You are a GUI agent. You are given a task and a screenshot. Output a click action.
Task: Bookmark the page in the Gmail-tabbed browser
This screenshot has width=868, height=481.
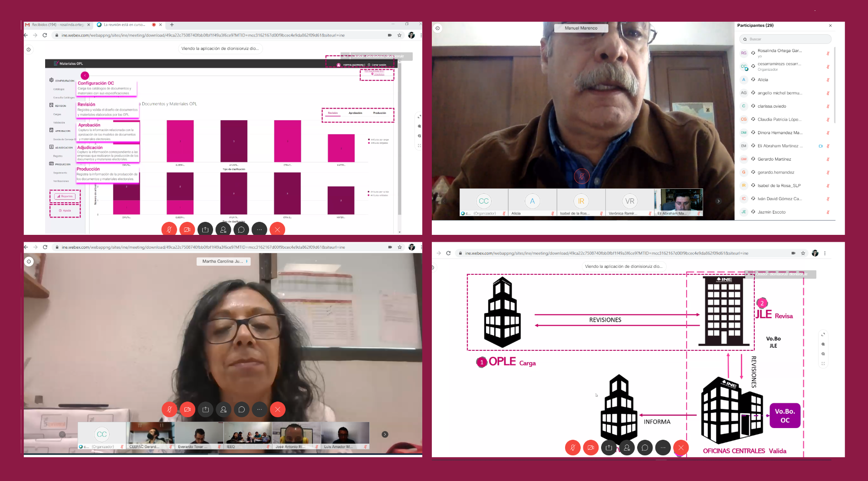(399, 35)
